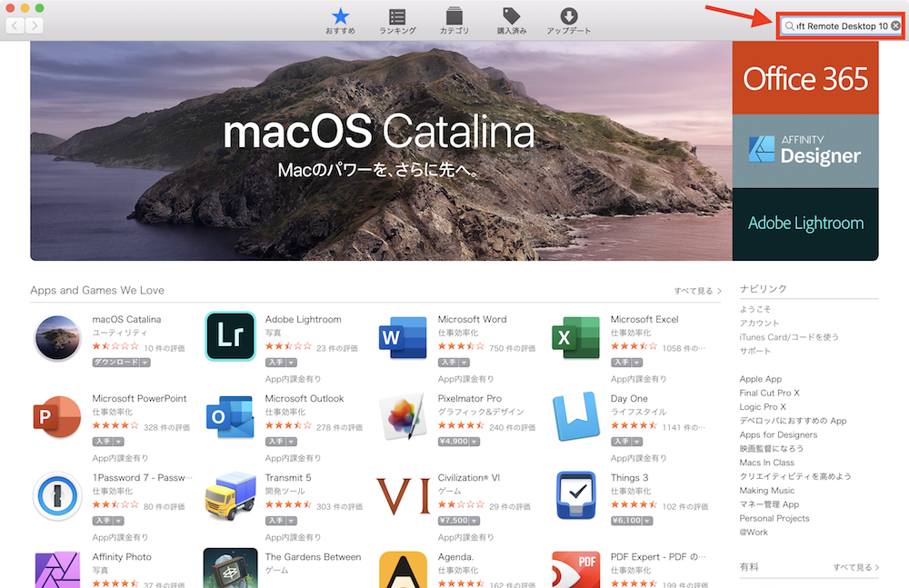
Task: Select the Transmit 5 truck icon
Action: (x=230, y=495)
